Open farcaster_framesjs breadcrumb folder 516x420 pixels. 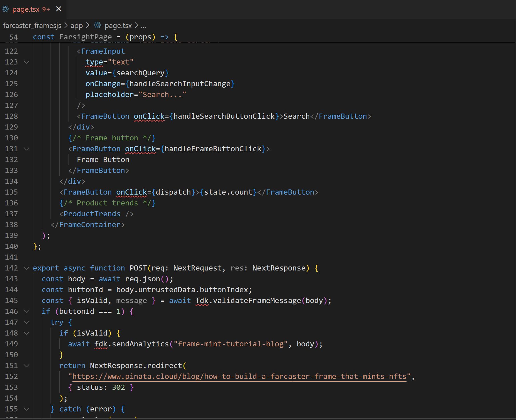[x=32, y=26]
